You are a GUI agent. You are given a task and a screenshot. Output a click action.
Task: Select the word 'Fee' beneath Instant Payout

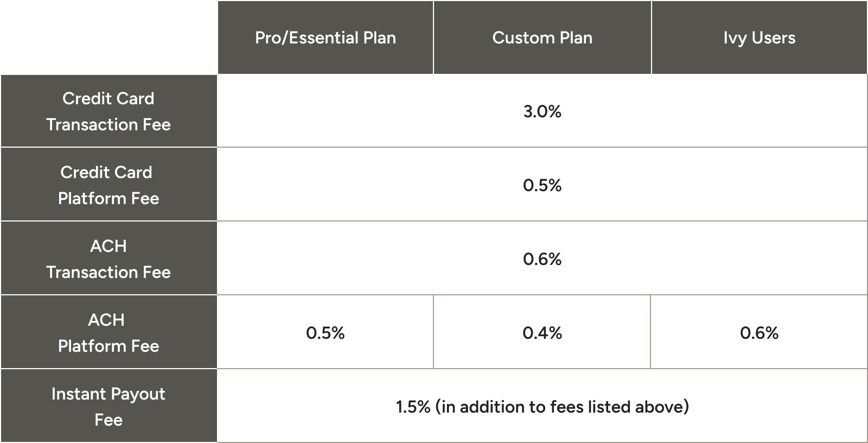point(108,420)
